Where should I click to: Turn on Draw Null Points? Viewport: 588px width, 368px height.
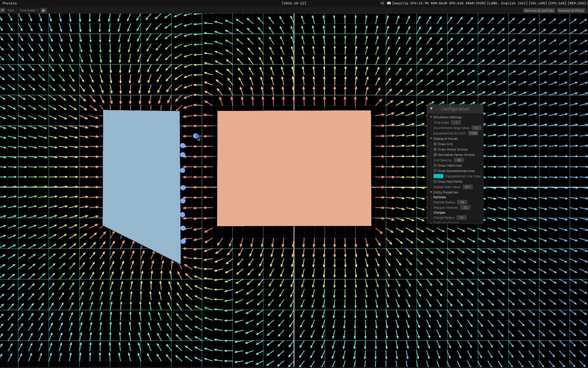(x=435, y=181)
